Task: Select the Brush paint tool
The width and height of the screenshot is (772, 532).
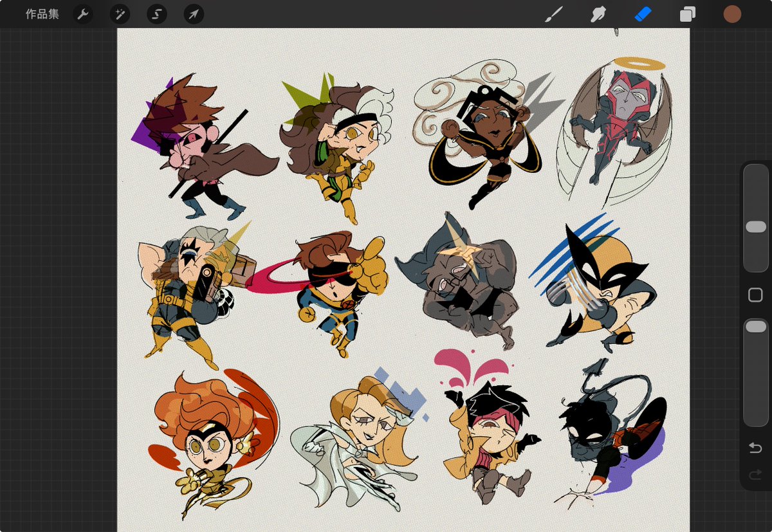Action: coord(553,14)
